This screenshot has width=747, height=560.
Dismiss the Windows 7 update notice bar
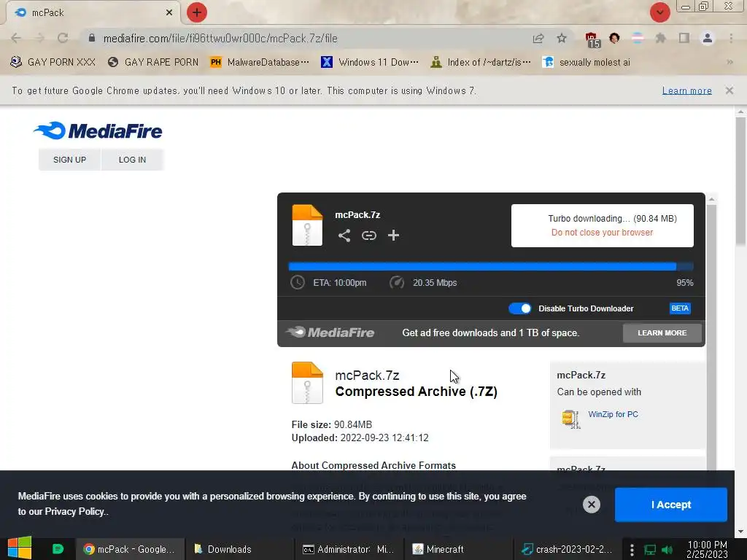click(729, 90)
